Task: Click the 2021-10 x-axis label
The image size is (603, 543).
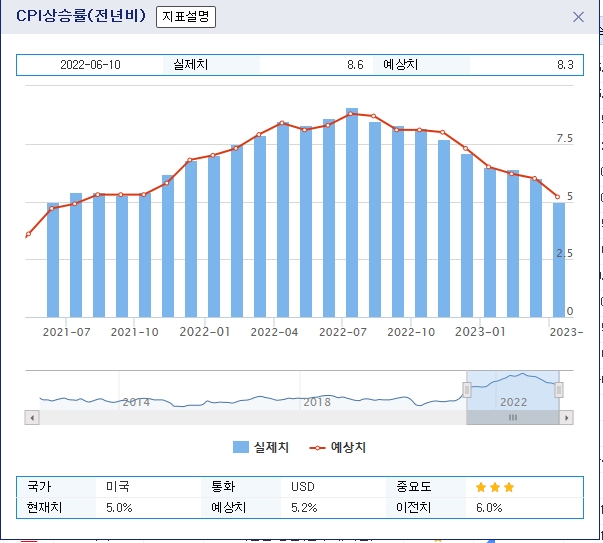Action: [135, 332]
